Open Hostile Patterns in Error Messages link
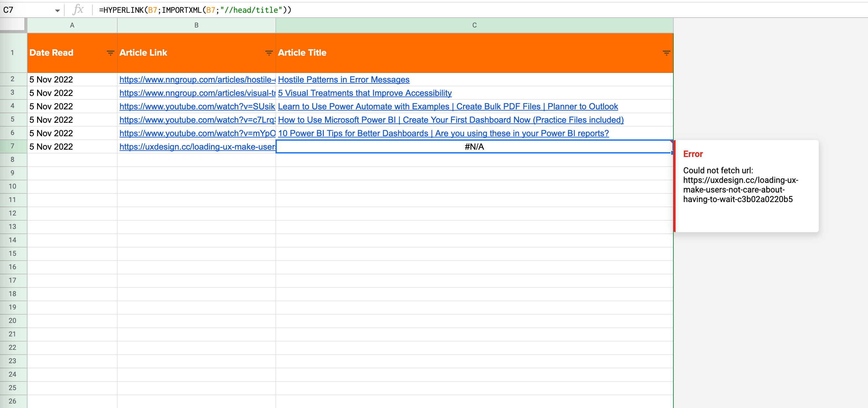This screenshot has height=408, width=868. click(x=343, y=80)
